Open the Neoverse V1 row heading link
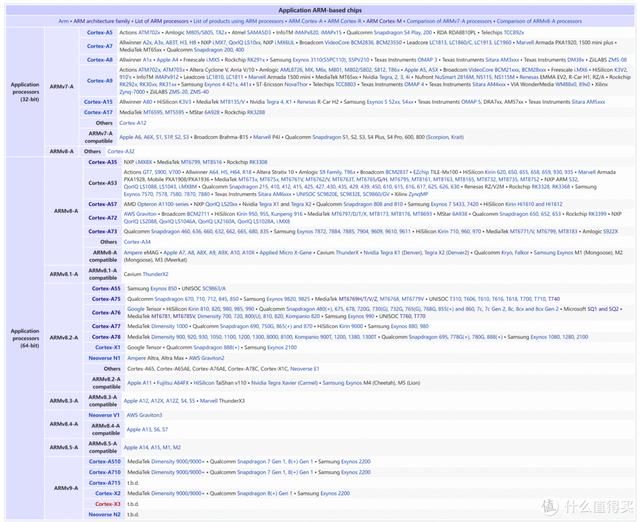 click(104, 415)
